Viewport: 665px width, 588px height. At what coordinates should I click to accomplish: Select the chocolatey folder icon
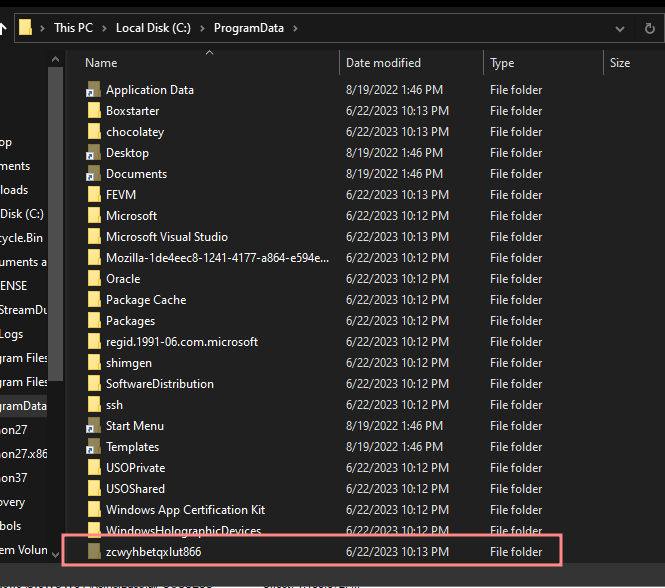click(94, 132)
